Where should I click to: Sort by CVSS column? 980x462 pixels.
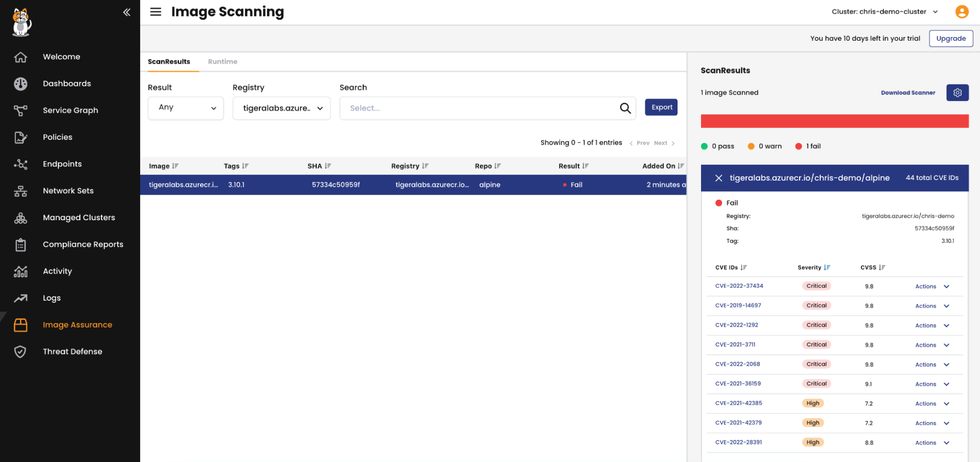coord(882,268)
